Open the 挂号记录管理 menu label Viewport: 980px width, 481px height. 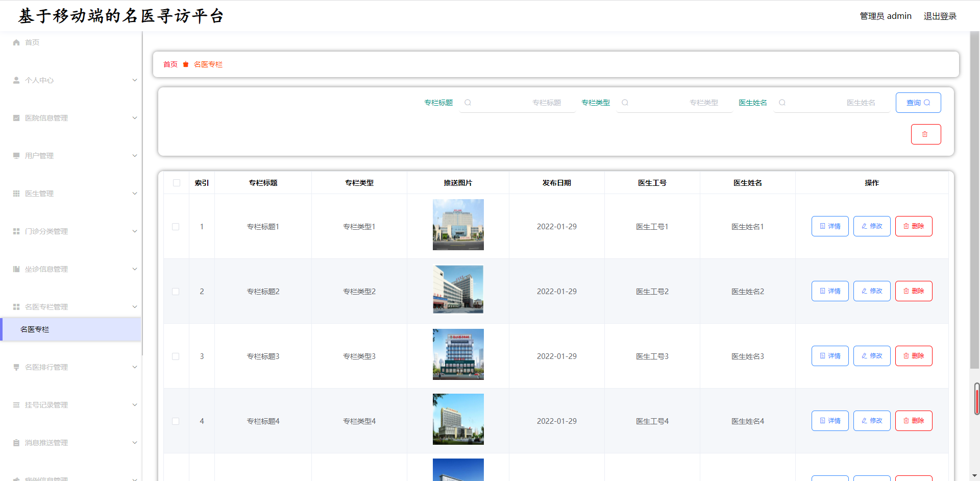46,405
